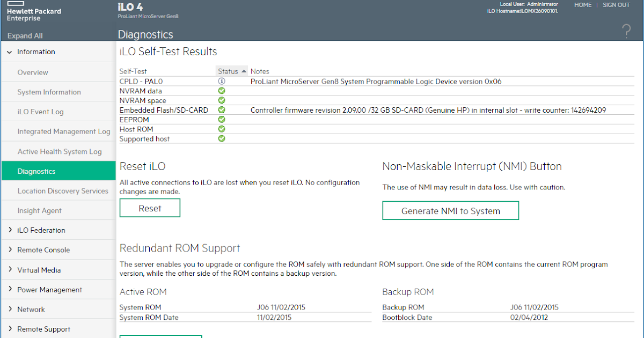Click the Host ROM green check icon
Image resolution: width=644 pixels, height=338 pixels.
pos(222,129)
